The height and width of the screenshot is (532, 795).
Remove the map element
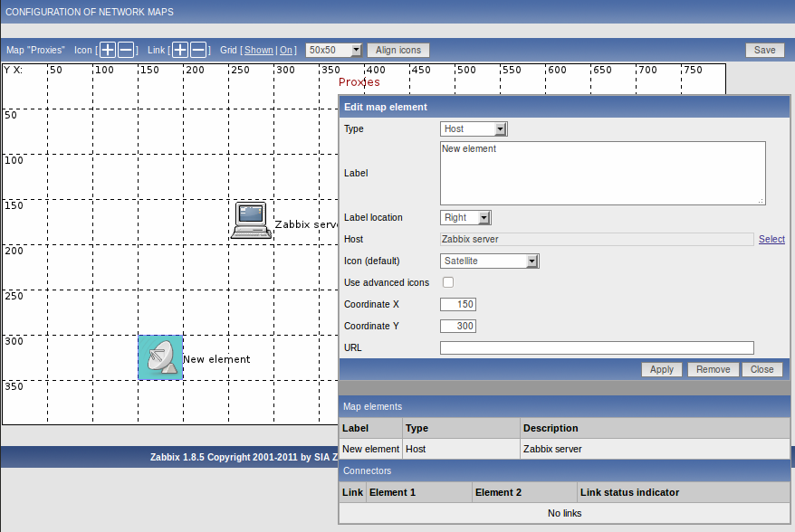(713, 369)
